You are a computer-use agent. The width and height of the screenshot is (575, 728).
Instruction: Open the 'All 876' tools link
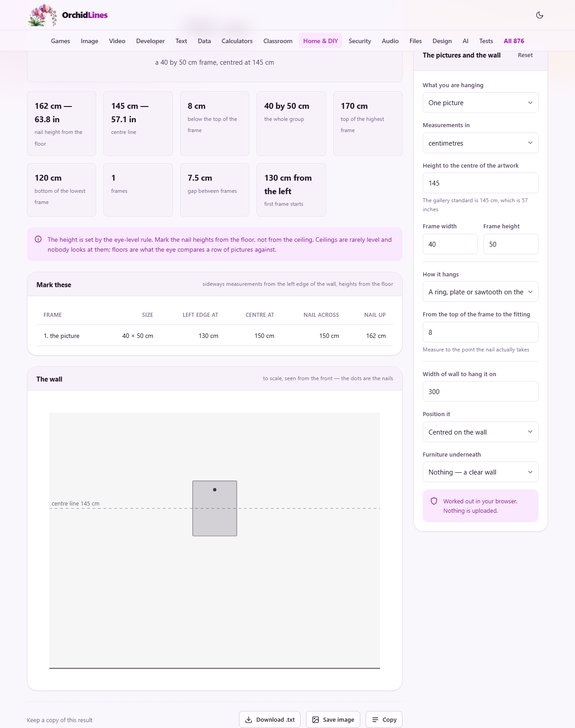514,41
